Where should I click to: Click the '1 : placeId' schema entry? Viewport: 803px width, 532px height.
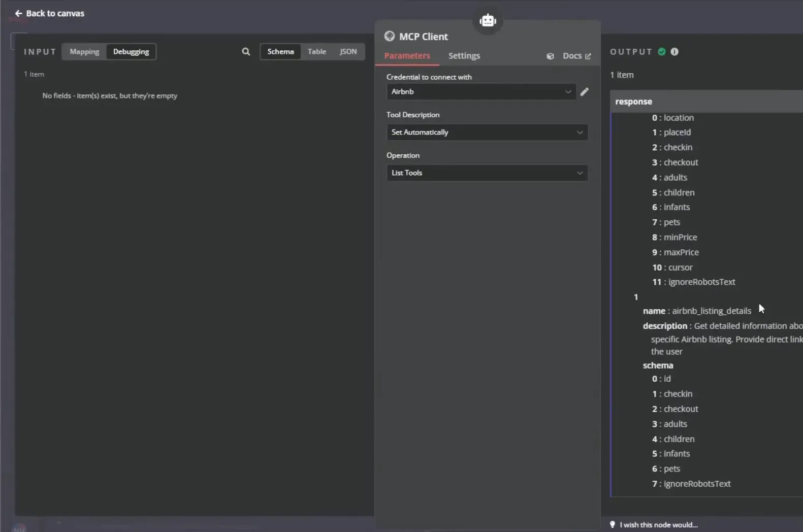coord(671,132)
